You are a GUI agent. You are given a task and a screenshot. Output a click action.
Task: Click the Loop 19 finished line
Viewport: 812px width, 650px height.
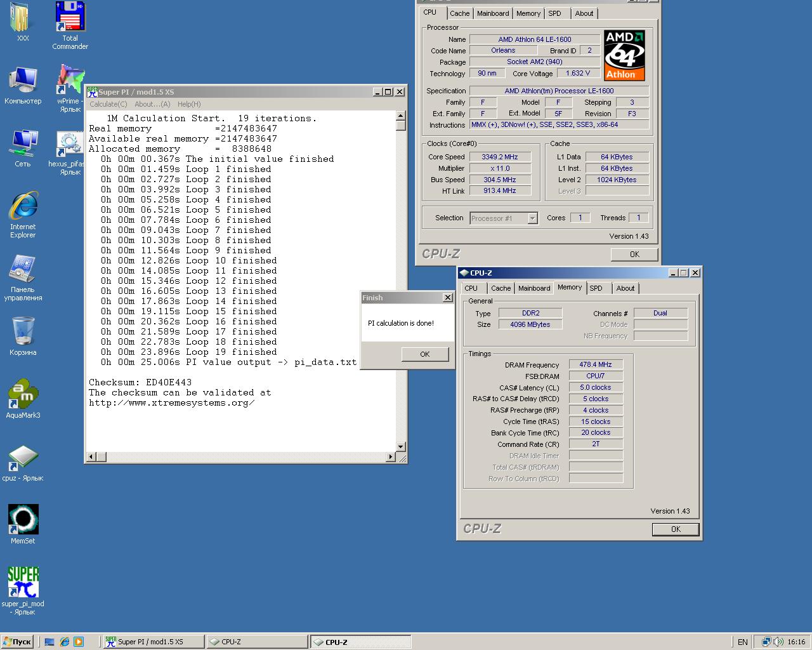(189, 352)
